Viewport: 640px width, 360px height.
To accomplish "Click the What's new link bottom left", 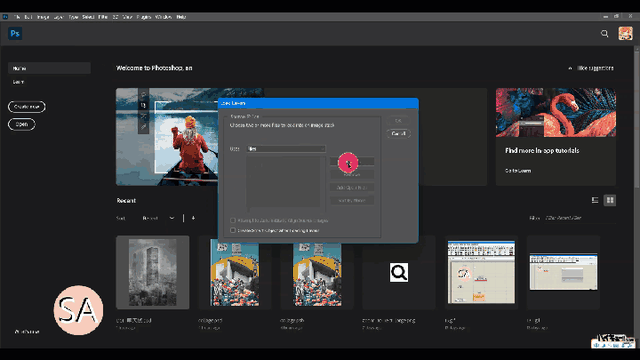I will (27, 332).
